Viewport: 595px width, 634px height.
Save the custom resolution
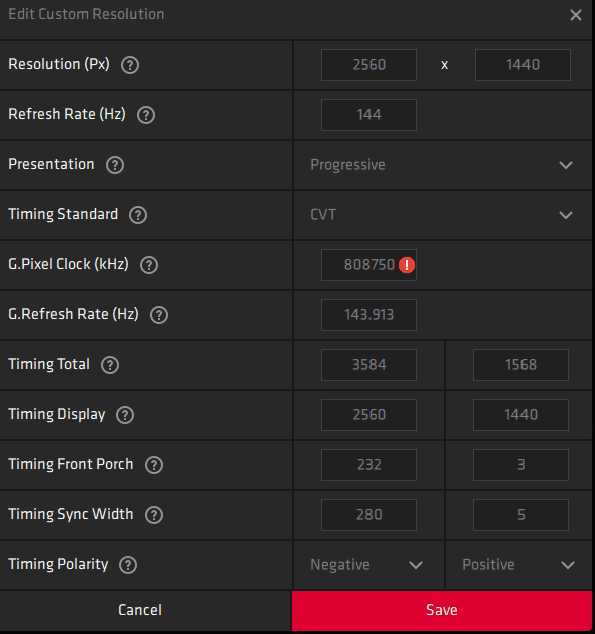(442, 610)
